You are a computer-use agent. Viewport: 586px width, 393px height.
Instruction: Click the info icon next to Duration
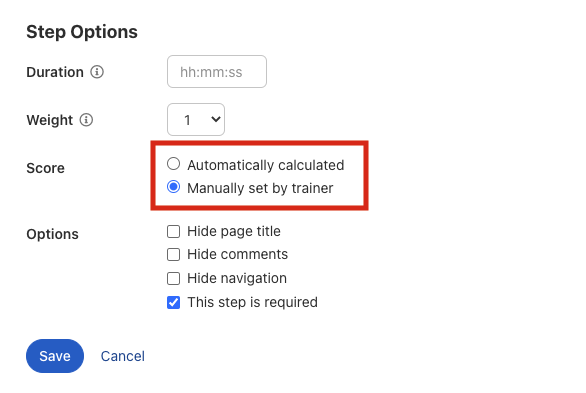97,72
